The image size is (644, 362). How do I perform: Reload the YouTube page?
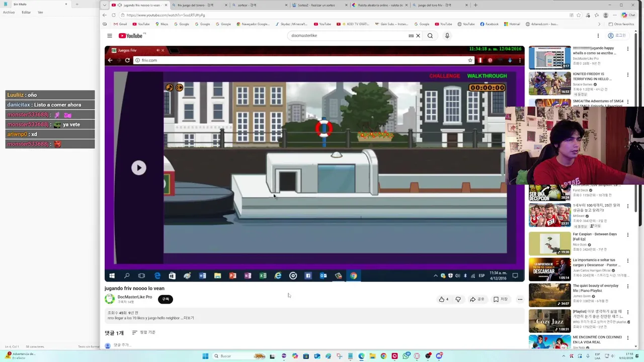[114, 15]
